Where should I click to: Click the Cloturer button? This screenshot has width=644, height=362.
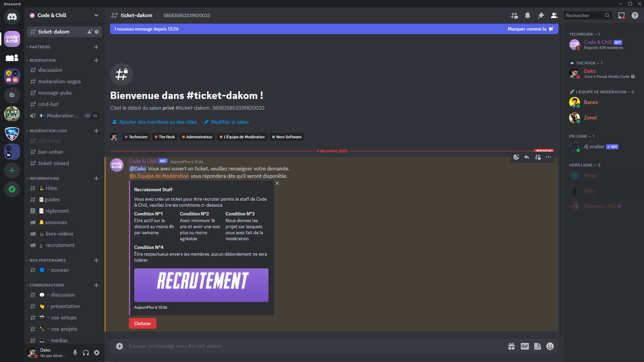142,323
